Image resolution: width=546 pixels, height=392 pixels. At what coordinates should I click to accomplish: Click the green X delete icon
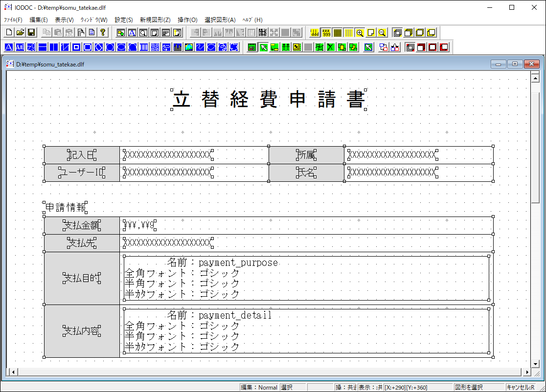coord(330,47)
